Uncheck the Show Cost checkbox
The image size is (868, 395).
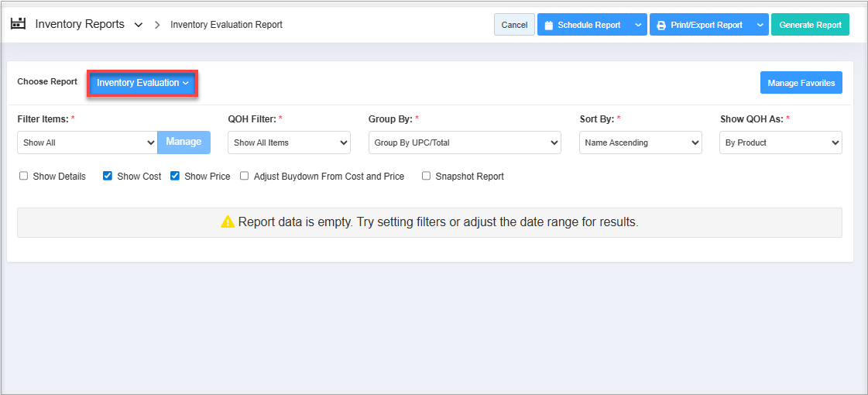[x=108, y=177]
